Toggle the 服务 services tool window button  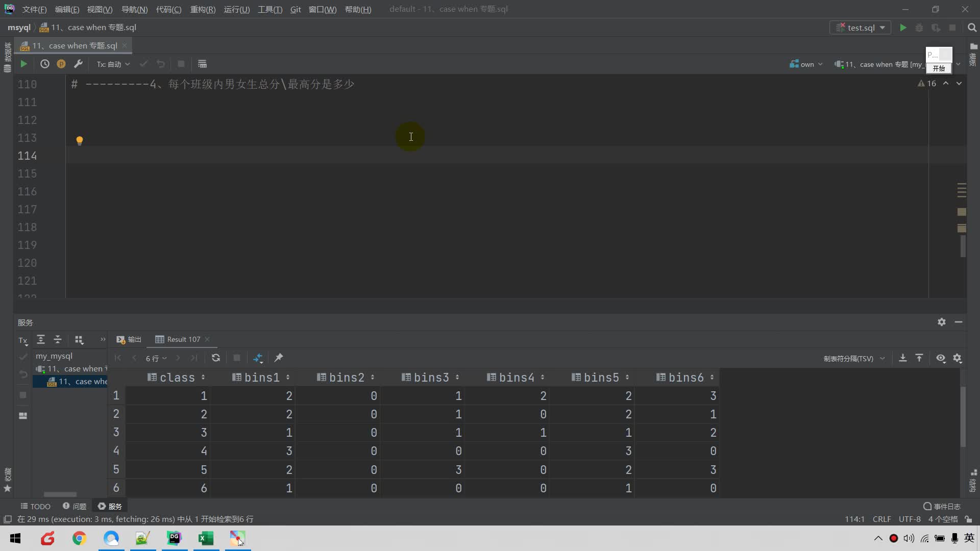coord(110,506)
